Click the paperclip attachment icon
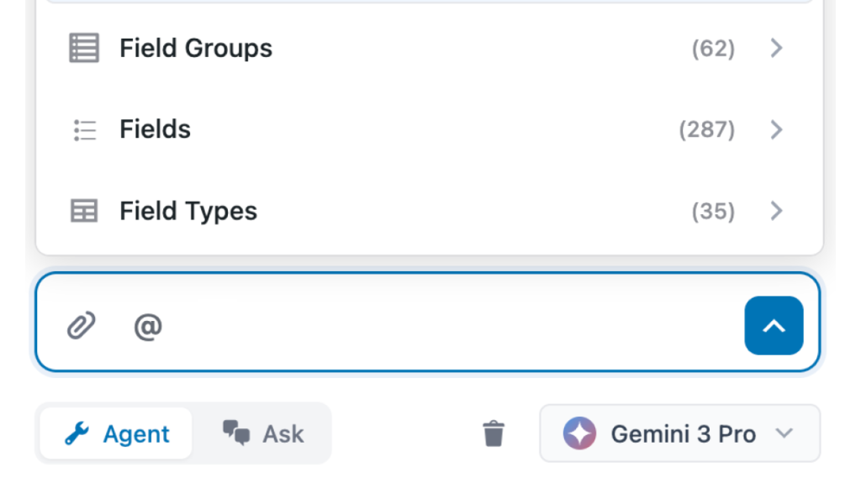 pos(82,325)
